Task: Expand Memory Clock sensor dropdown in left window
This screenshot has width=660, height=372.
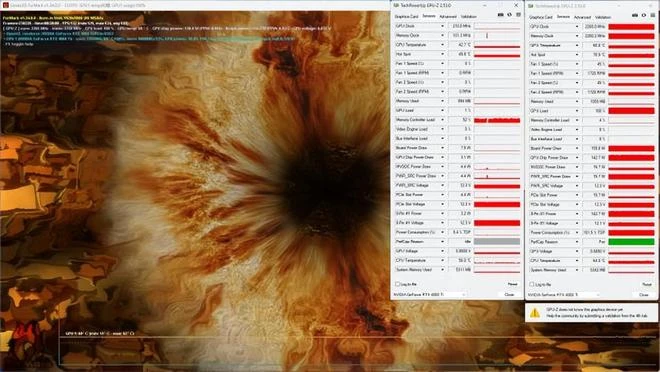Action: [442, 35]
